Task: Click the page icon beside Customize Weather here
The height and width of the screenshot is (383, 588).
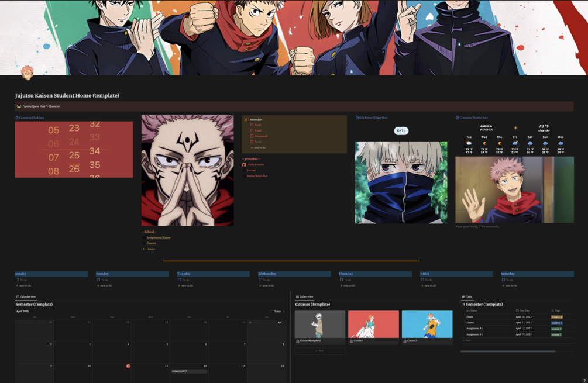Action: tap(458, 118)
